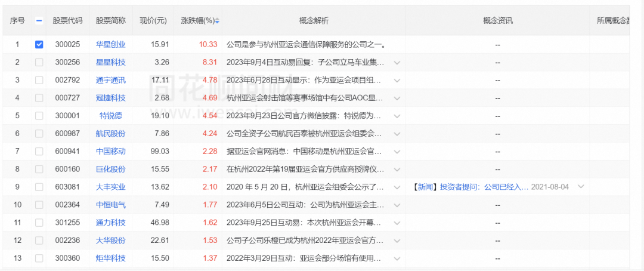Expand concept analysis for 星星科技
The image size is (644, 271).
click(x=397, y=63)
